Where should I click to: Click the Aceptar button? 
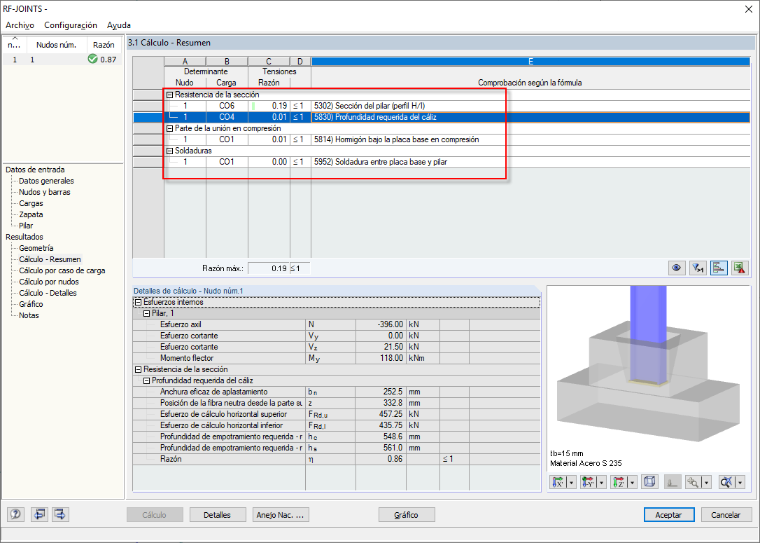(669, 515)
